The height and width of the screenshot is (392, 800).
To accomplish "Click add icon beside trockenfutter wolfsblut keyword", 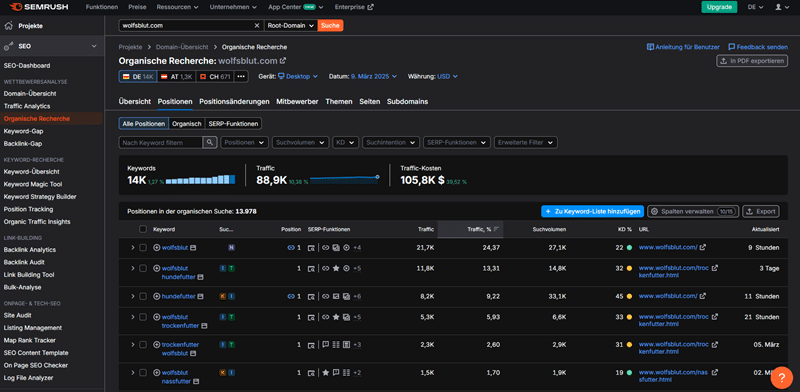I will (x=157, y=345).
